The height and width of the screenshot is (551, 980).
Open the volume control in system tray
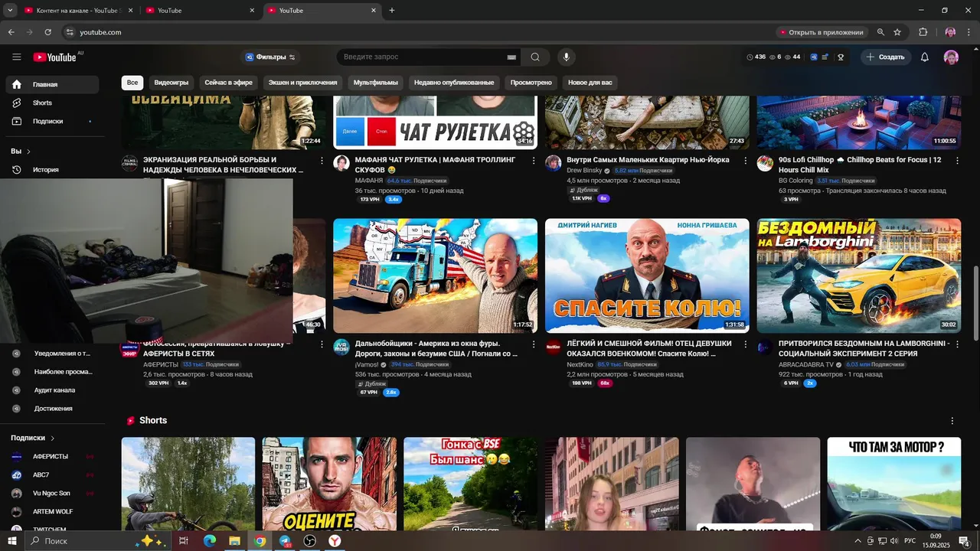point(895,541)
